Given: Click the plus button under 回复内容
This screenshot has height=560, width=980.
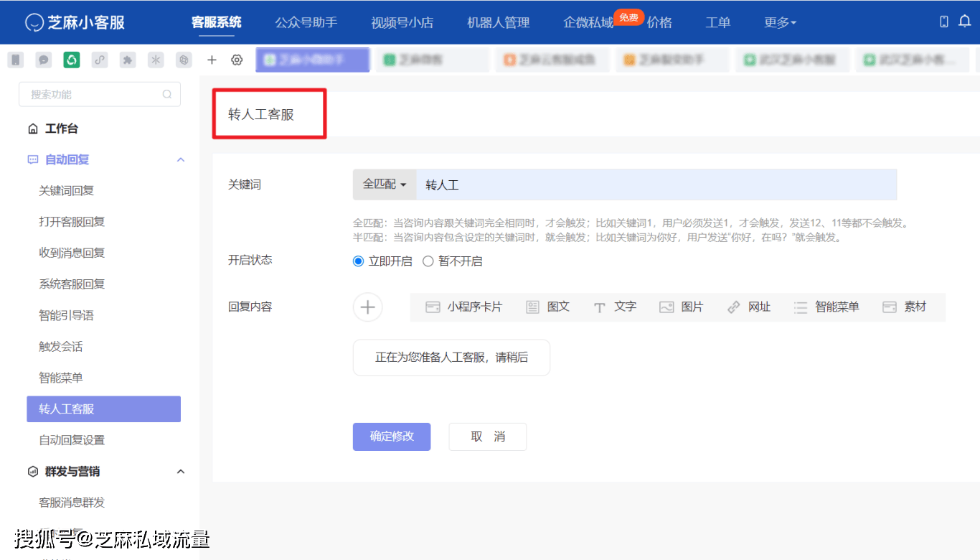Looking at the screenshot, I should (367, 307).
